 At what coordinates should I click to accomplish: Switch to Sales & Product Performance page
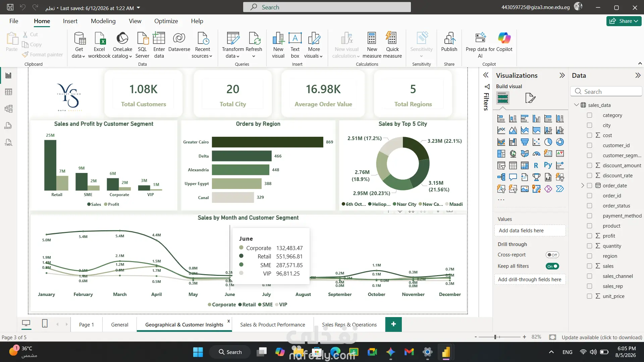[x=273, y=324]
